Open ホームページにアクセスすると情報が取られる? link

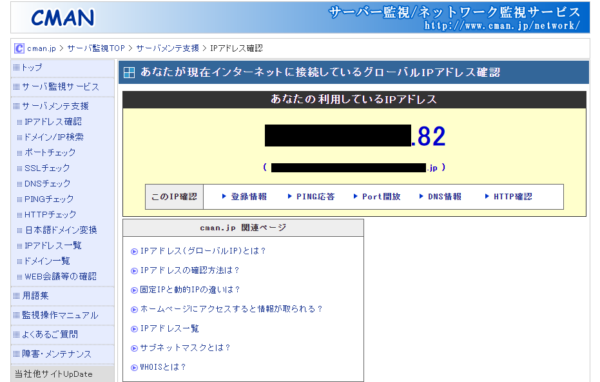coord(232,309)
